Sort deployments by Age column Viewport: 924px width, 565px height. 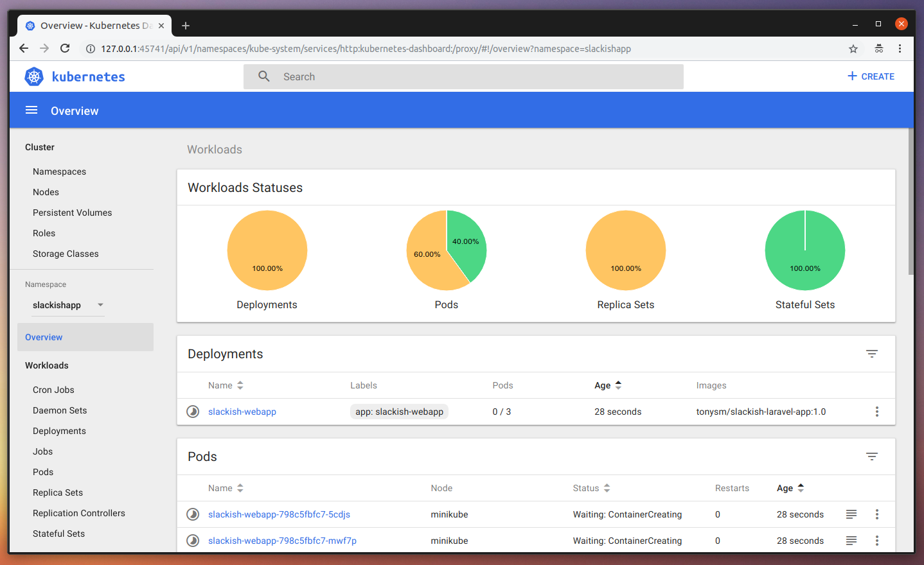point(608,385)
